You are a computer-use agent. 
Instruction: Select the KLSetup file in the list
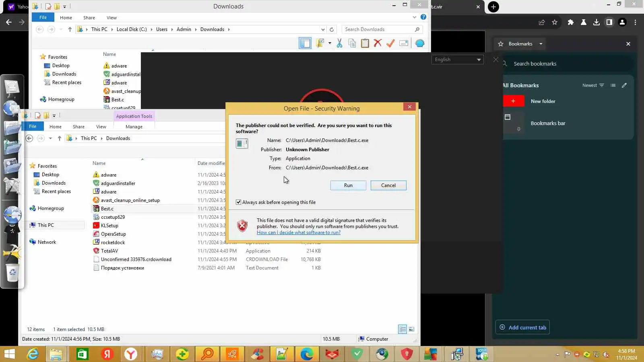(x=109, y=226)
